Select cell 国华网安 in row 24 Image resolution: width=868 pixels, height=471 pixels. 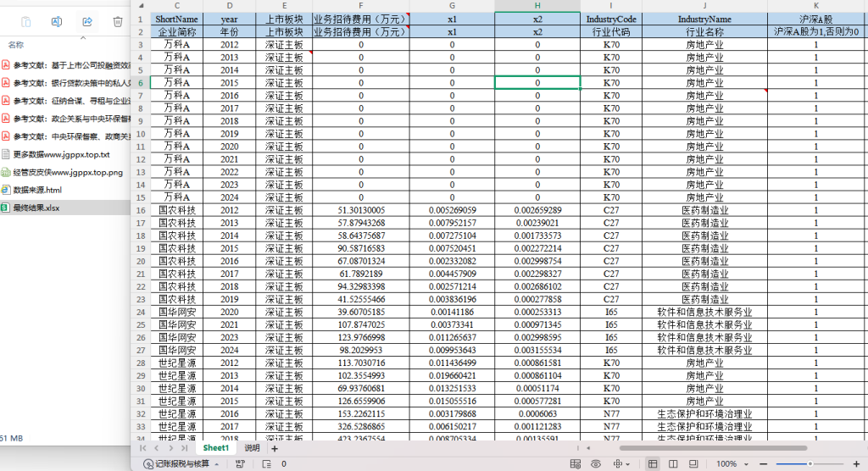click(x=176, y=312)
